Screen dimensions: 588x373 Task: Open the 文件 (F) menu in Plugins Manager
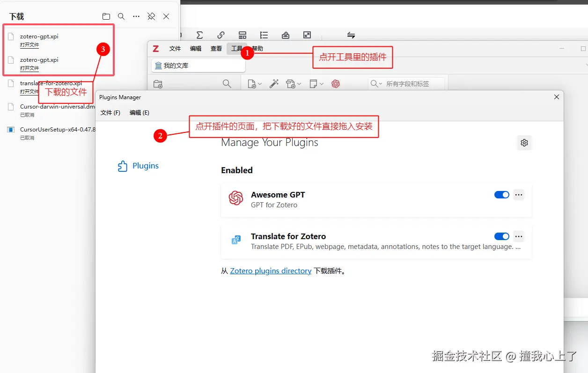click(110, 112)
